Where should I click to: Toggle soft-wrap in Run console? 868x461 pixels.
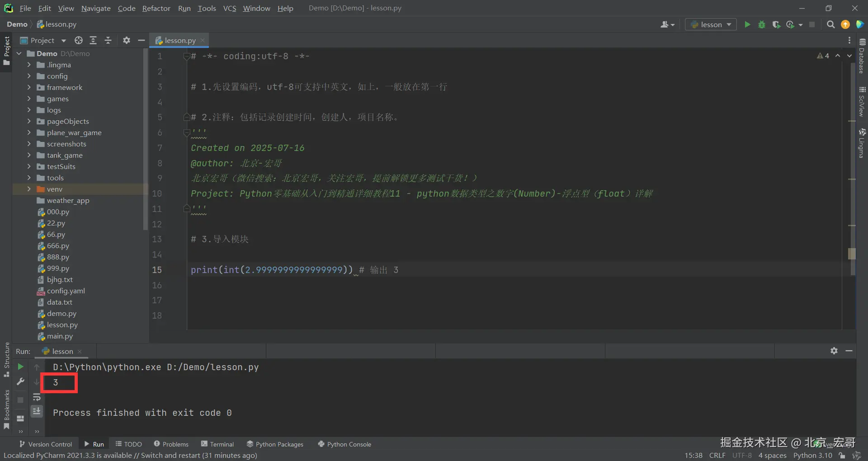[x=37, y=397]
